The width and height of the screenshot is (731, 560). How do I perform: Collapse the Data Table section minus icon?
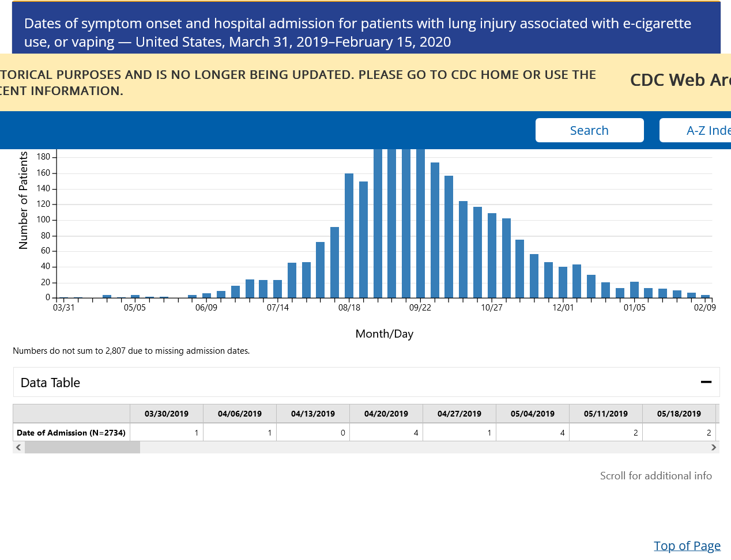(x=706, y=382)
